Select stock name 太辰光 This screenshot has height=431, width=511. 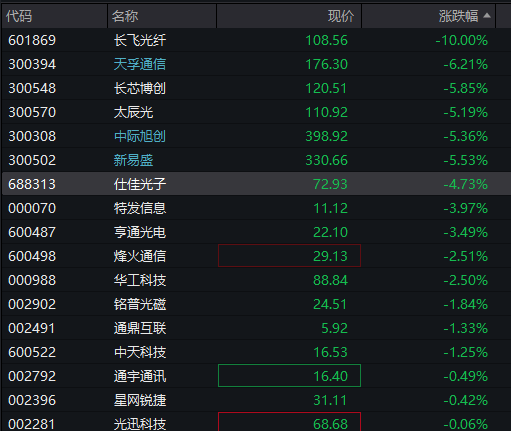[x=133, y=112]
